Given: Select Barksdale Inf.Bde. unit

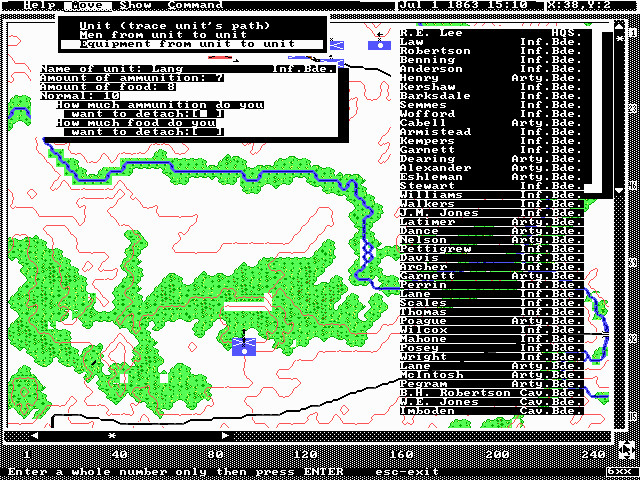Looking at the screenshot, I should [491, 96].
